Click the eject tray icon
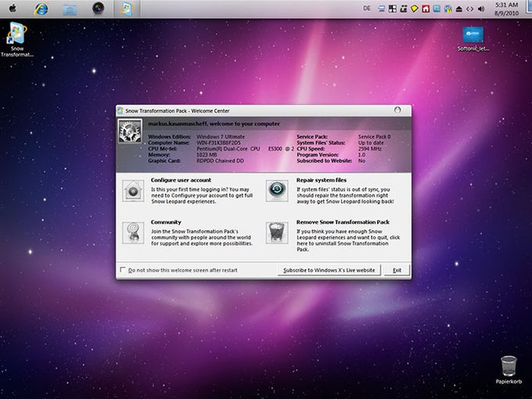 [458, 9]
